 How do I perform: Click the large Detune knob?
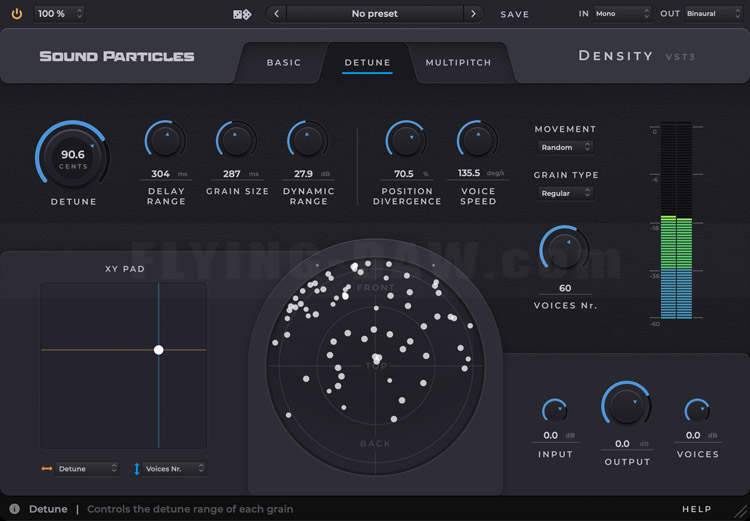point(73,156)
